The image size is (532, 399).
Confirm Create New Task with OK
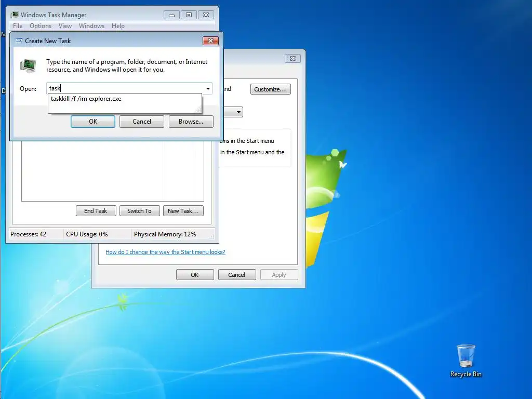tap(93, 122)
